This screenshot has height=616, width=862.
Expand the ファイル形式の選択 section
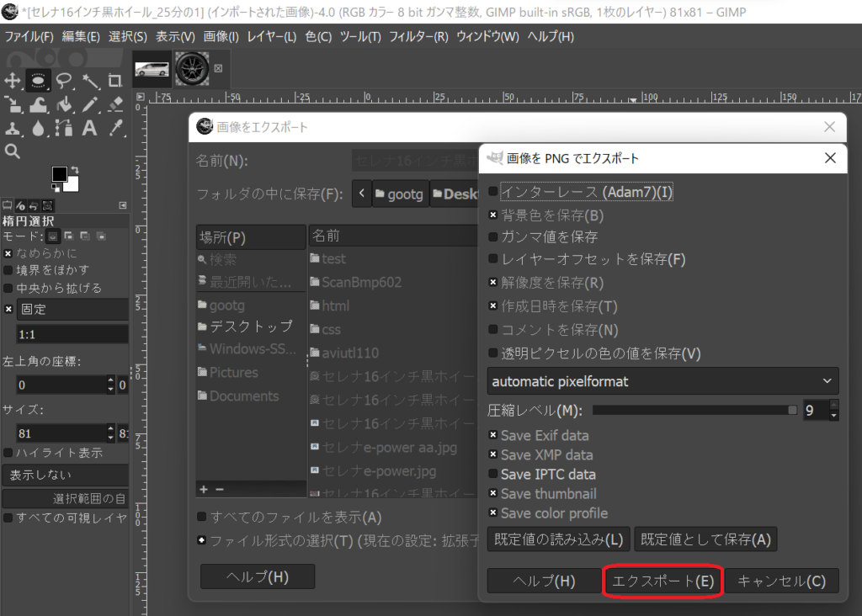(x=202, y=540)
